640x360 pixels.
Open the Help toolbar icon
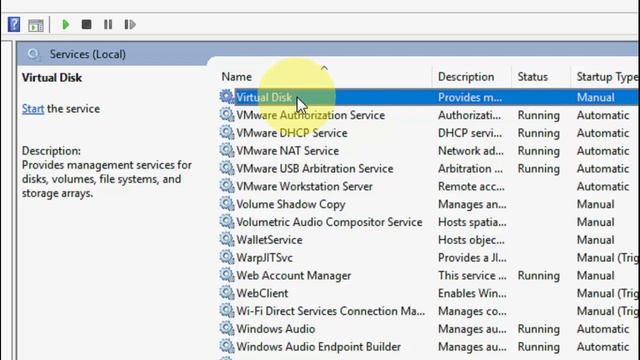pos(14,25)
